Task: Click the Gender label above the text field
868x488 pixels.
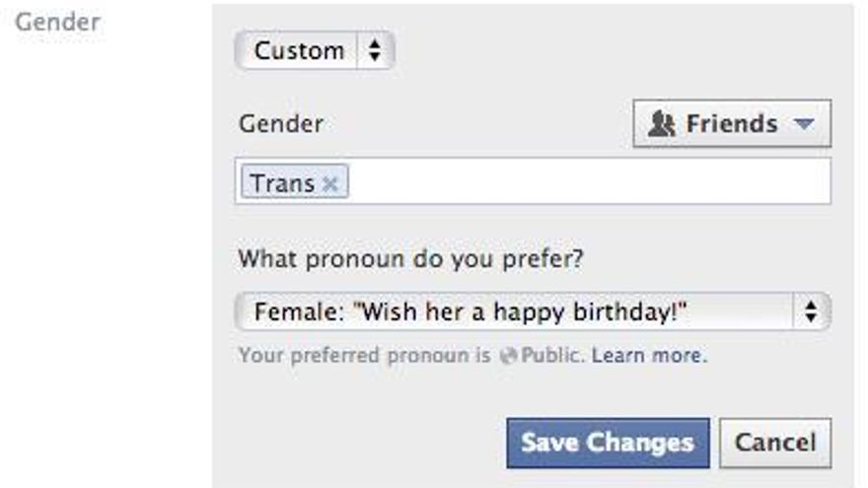Action: tap(280, 124)
